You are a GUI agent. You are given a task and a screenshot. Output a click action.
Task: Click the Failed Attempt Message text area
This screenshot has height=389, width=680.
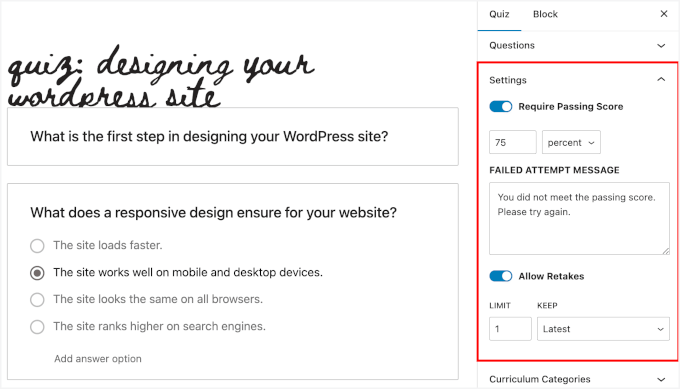[579, 219]
